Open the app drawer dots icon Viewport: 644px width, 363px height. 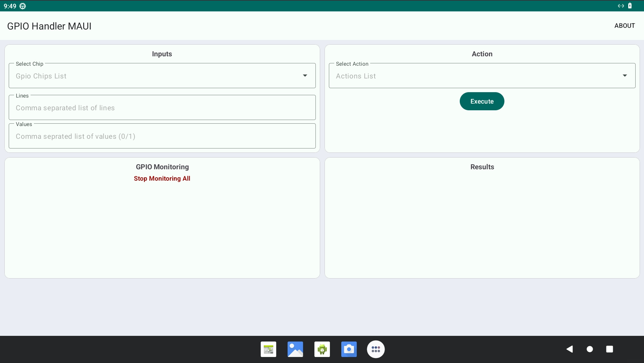click(x=376, y=349)
